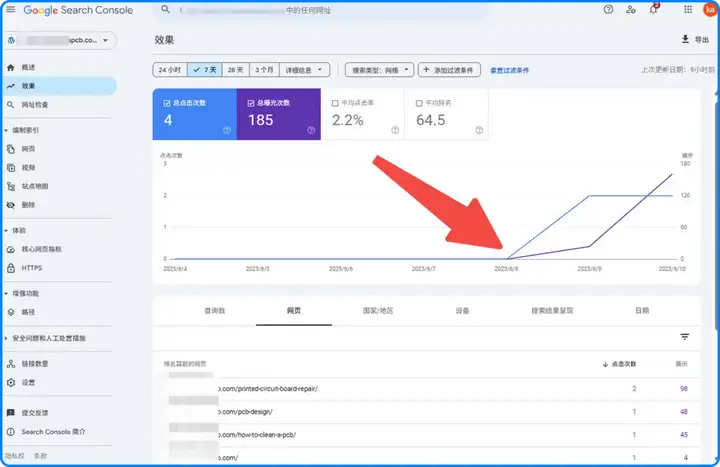Viewport: 720px width, 467px height.
Task: Go to 概述 overview home icon
Action: coord(11,68)
